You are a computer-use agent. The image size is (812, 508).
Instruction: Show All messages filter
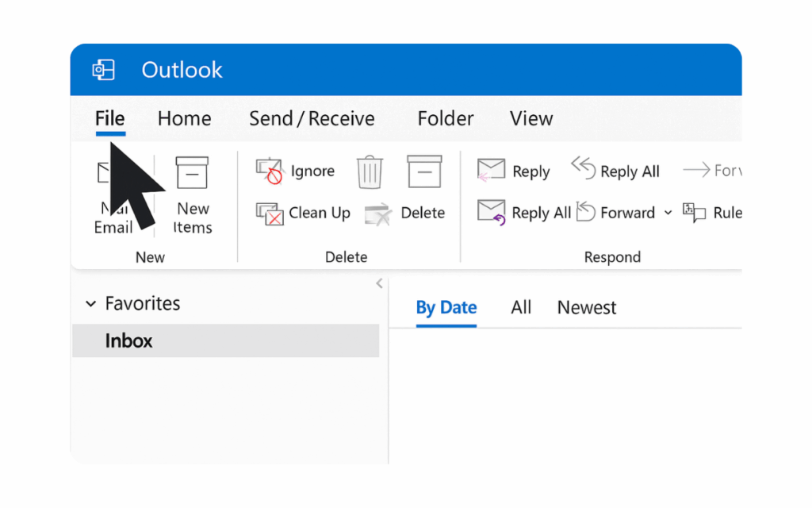pos(521,307)
